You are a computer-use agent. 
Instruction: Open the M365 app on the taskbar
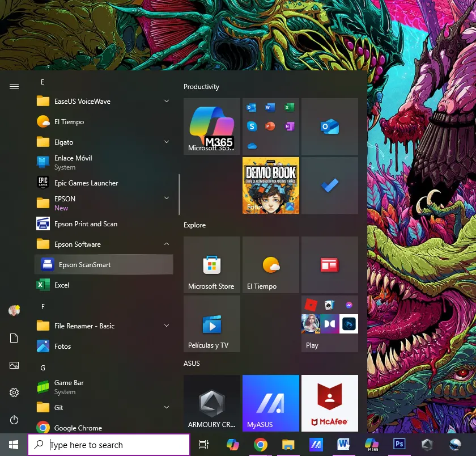pos(372,445)
